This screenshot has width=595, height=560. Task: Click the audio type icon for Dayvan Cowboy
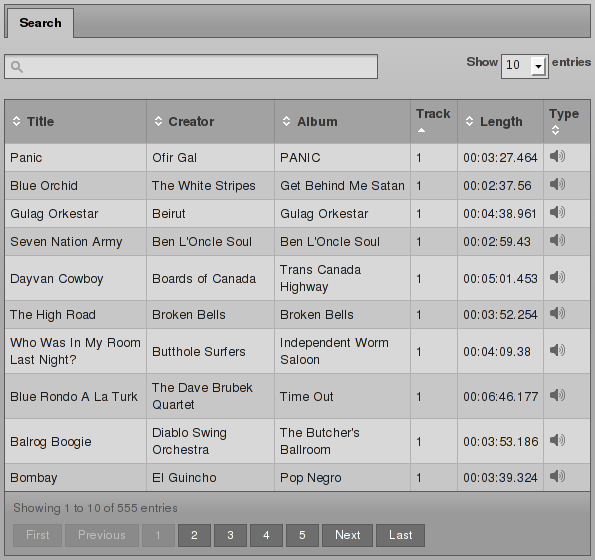coord(557,277)
